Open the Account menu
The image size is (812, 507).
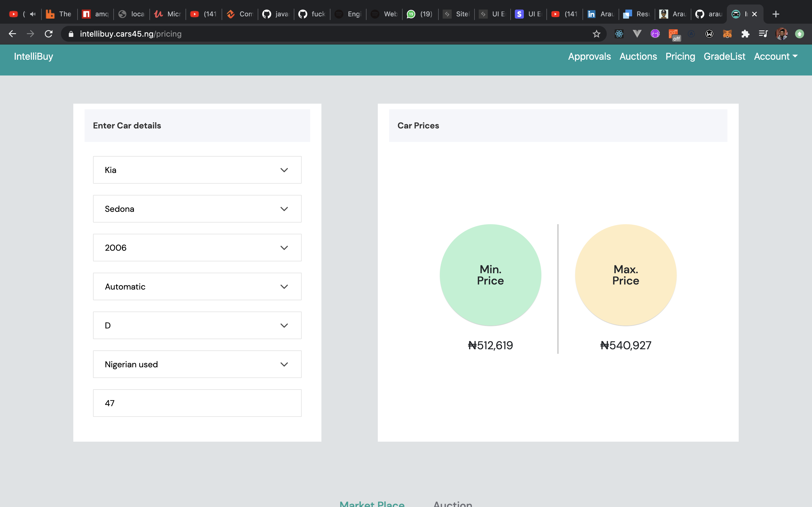click(x=775, y=56)
